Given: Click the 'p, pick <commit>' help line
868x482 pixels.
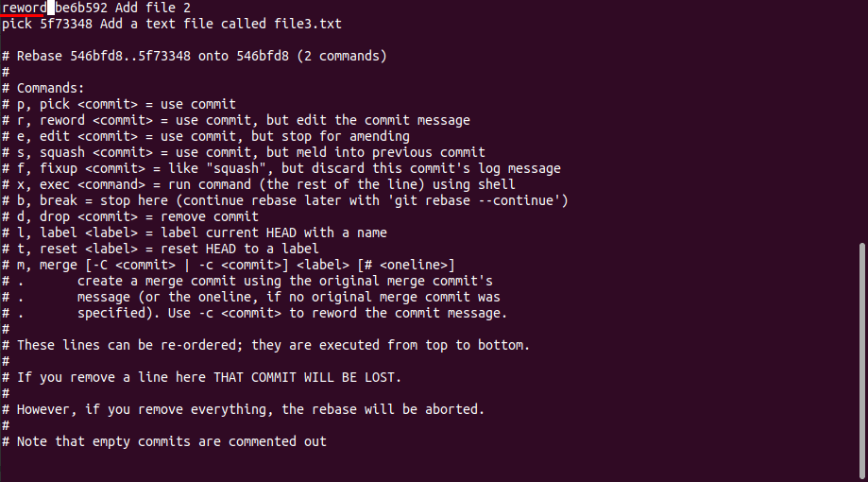Looking at the screenshot, I should pyautogui.click(x=119, y=104).
